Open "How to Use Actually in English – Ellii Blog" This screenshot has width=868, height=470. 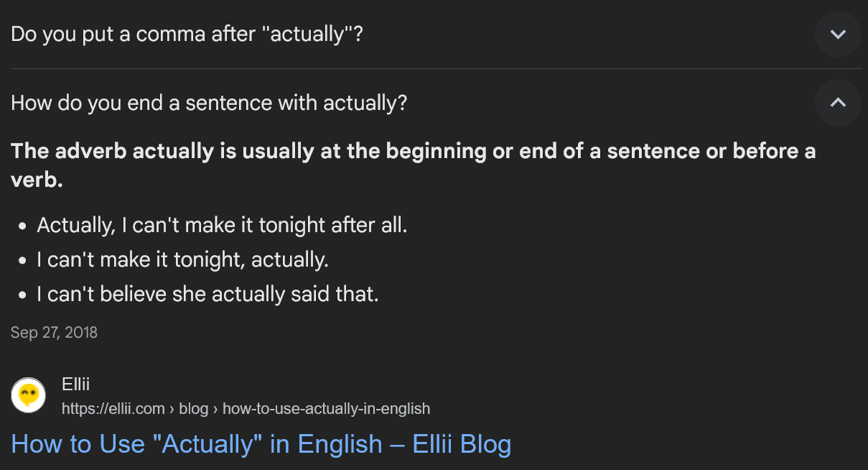click(261, 444)
